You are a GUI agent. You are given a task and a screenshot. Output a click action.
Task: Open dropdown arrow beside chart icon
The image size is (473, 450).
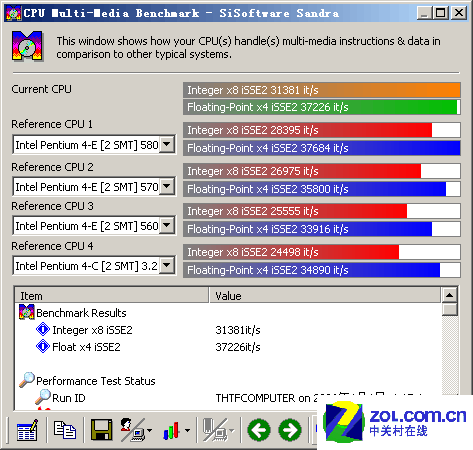[x=188, y=430]
